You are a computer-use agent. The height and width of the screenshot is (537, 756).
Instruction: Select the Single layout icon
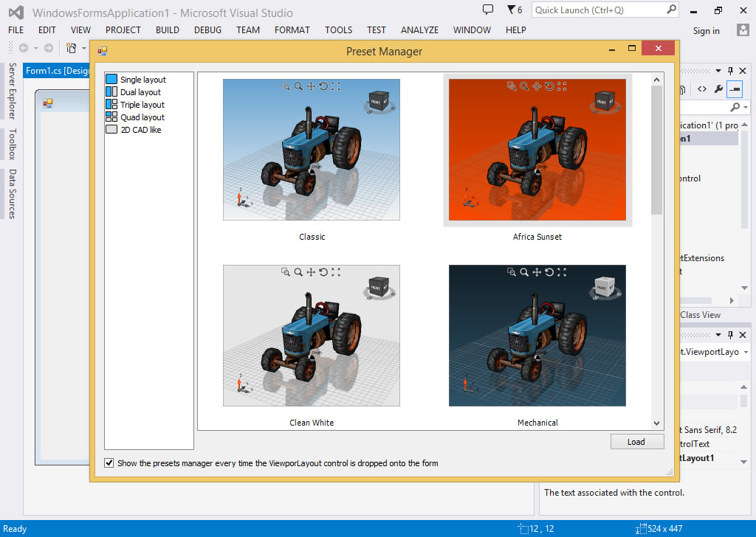[x=111, y=79]
